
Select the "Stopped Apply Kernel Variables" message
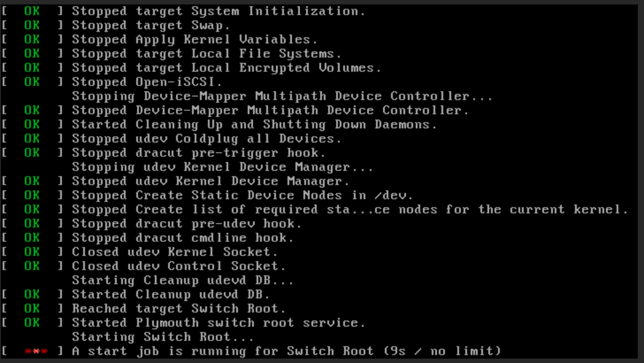click(x=195, y=39)
